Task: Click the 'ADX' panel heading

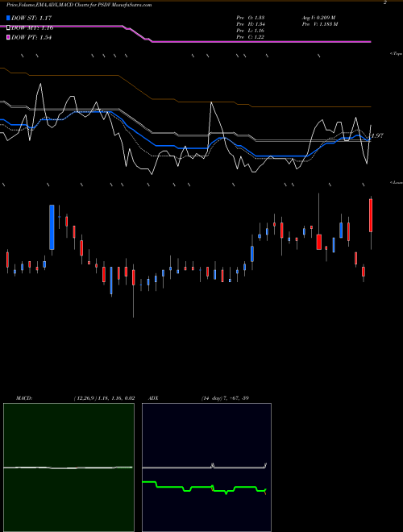Action: [x=154, y=398]
